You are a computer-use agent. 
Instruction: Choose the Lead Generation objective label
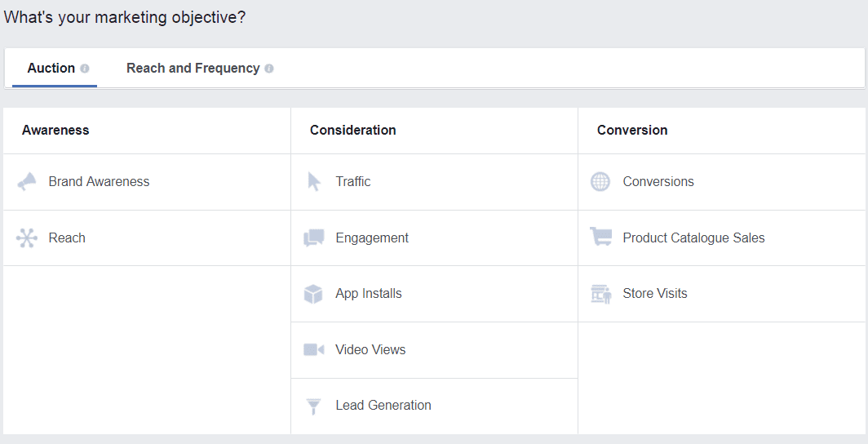pos(383,406)
